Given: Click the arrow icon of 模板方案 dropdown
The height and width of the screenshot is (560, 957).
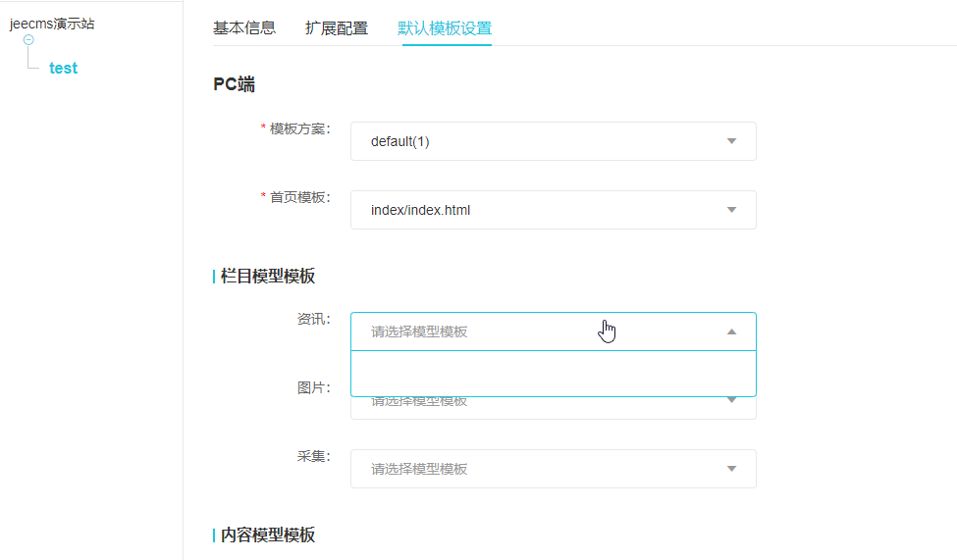Looking at the screenshot, I should pyautogui.click(x=731, y=141).
